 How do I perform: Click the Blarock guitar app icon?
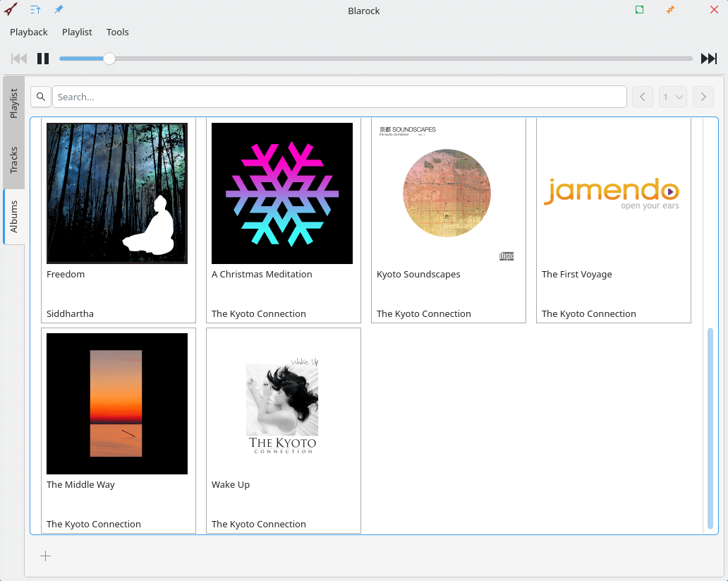point(11,10)
